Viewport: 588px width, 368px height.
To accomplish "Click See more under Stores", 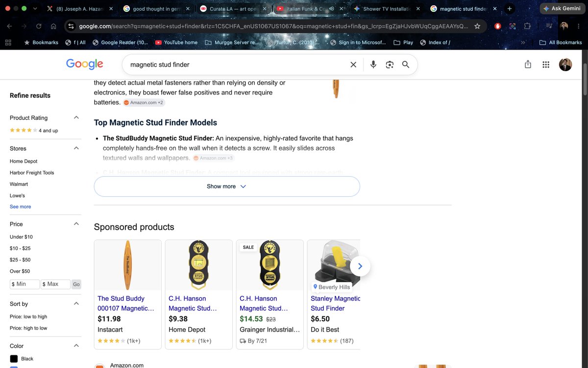I will pos(20,207).
